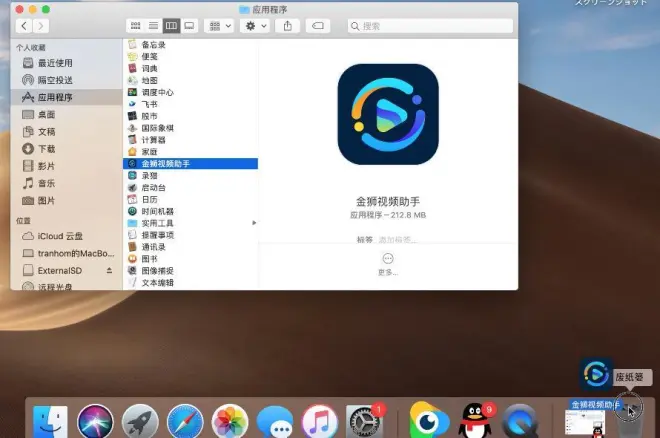Image resolution: width=660 pixels, height=438 pixels.
Task: Select 备忘录 in the applications list
Action: (190, 45)
